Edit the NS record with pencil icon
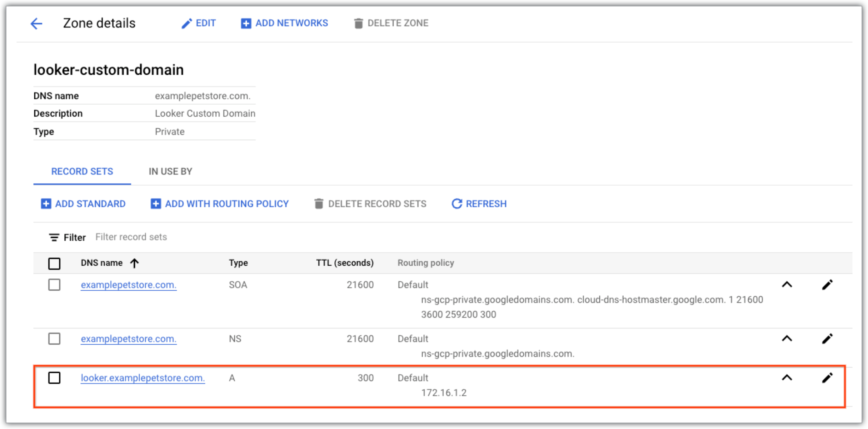The width and height of the screenshot is (868, 429). 827,339
